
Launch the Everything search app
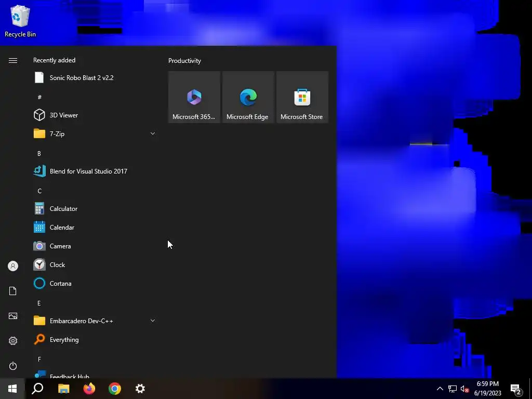point(95,340)
